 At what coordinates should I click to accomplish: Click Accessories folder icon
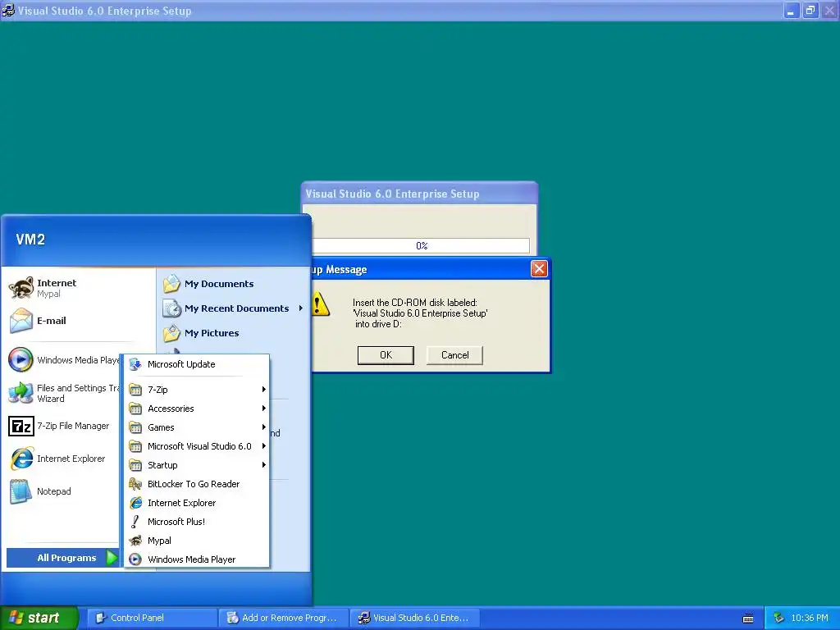[x=135, y=409]
